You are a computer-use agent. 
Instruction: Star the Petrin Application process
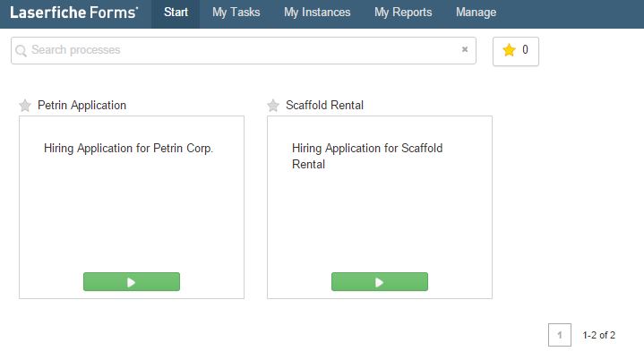tap(25, 106)
